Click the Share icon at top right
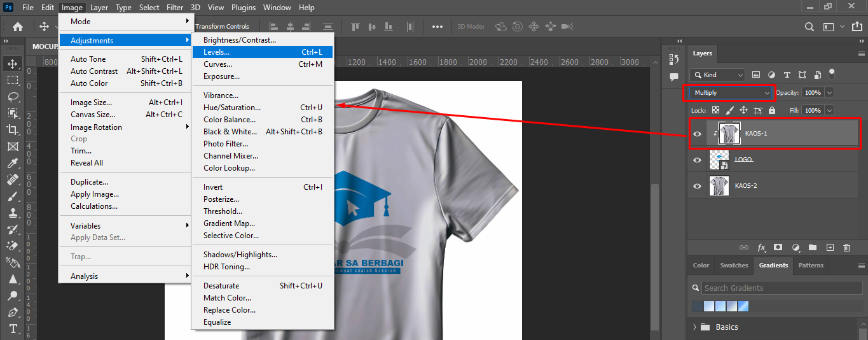The height and width of the screenshot is (340, 868). pos(858,27)
